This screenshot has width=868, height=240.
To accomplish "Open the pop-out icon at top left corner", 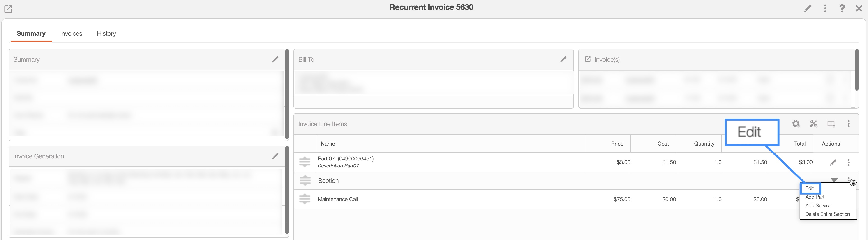I will 8,9.
